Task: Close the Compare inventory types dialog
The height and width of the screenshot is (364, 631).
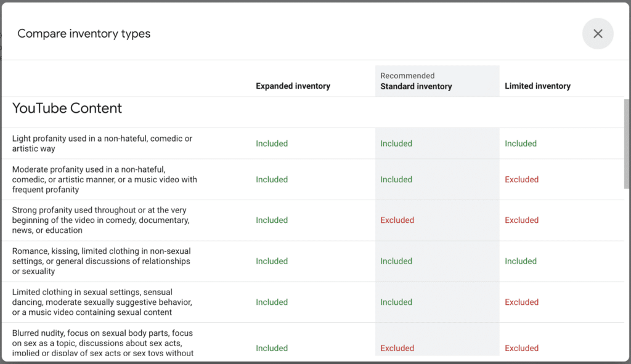Action: 598,34
